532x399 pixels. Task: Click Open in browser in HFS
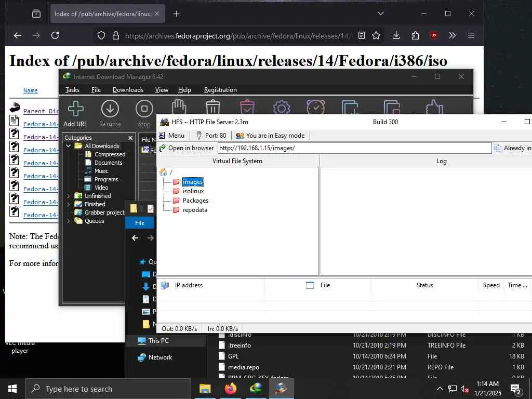187,148
